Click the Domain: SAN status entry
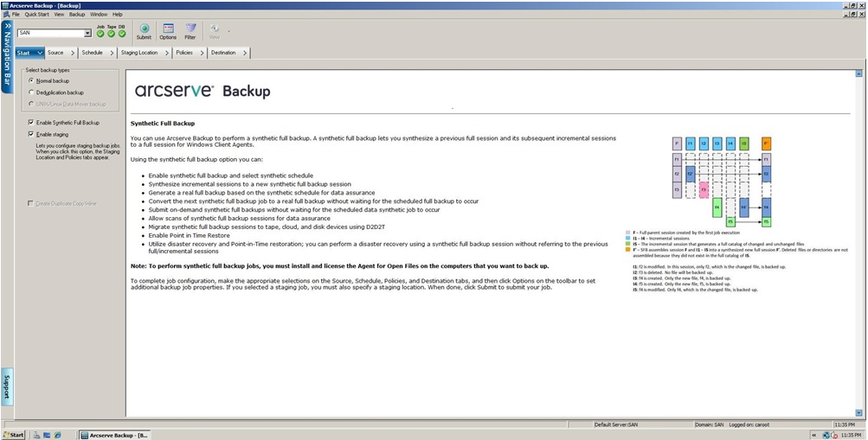The width and height of the screenshot is (868, 440). [x=709, y=425]
